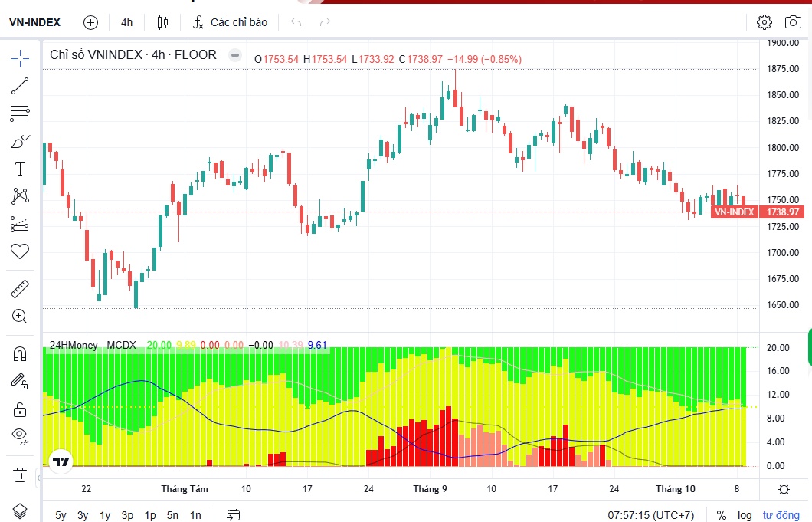The image size is (812, 522).
Task: Undo the last chart action
Action: click(x=296, y=22)
